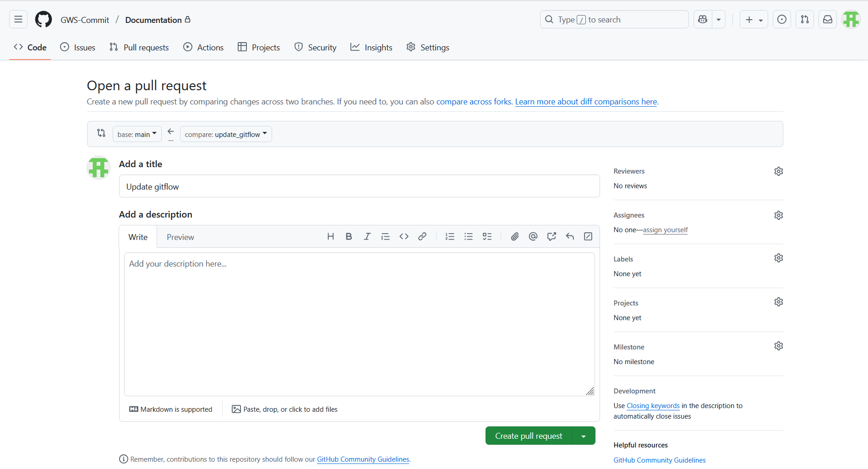Click into the pull request title field

click(x=359, y=186)
